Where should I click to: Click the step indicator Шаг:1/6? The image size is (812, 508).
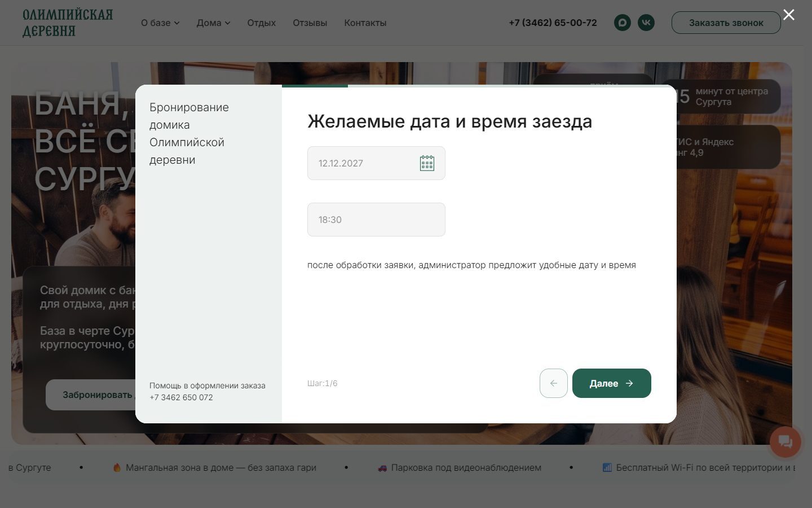point(323,383)
